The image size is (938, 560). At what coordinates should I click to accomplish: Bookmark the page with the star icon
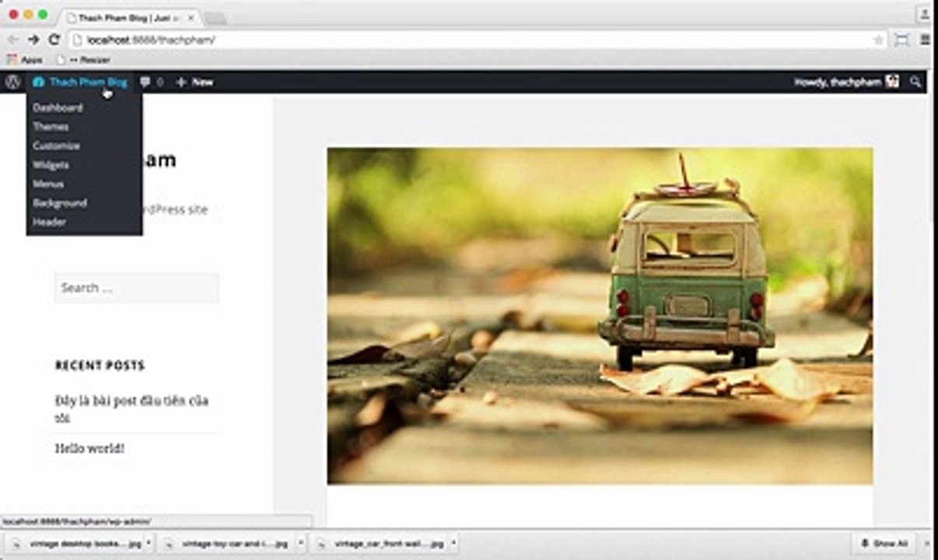pos(878,40)
